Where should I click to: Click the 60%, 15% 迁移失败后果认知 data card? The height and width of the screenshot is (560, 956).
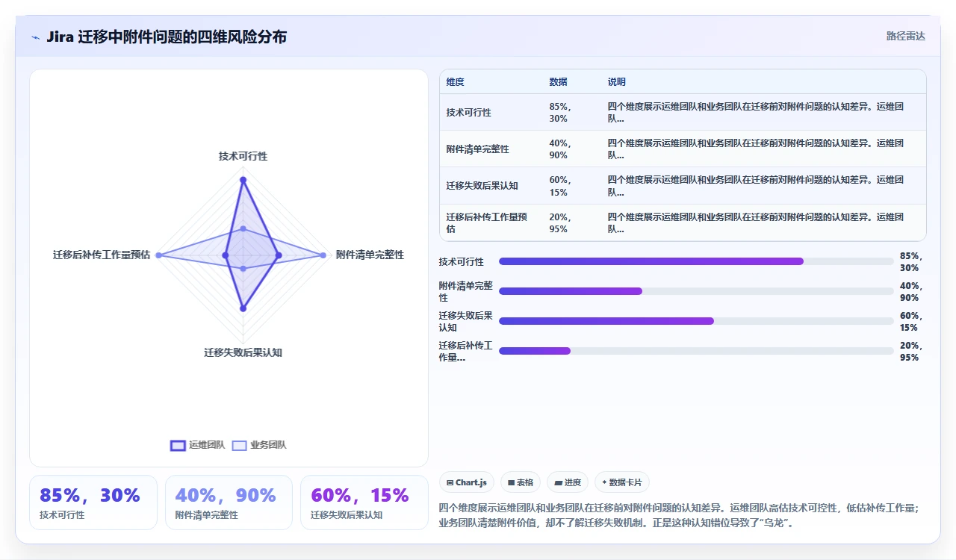coord(364,503)
